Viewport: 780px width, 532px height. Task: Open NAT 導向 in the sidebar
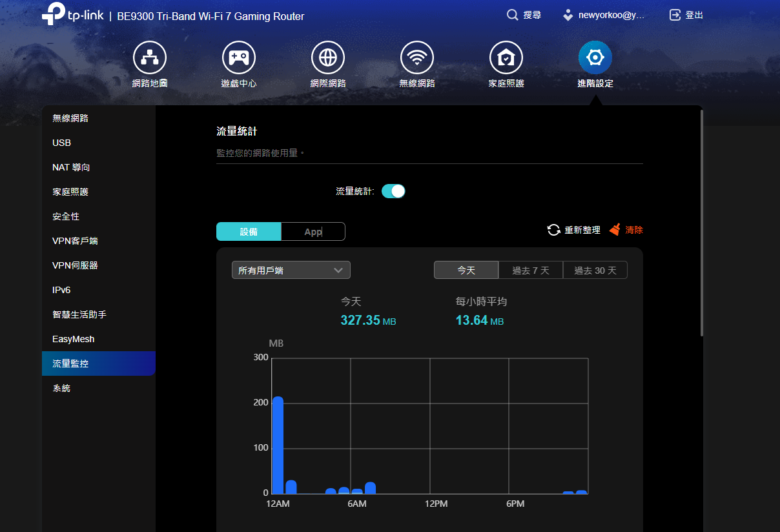click(99, 167)
